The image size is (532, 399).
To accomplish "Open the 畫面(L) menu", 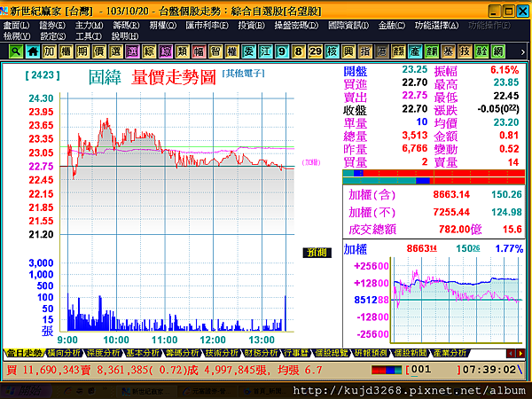I will pyautogui.click(x=16, y=26).
